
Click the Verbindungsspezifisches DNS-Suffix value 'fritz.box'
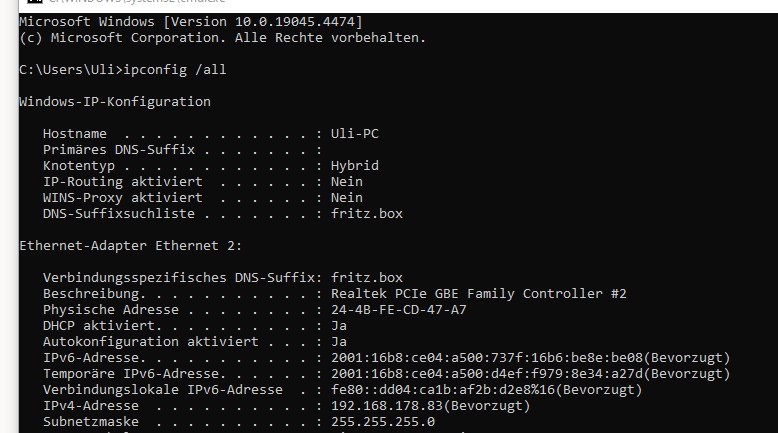(367, 277)
